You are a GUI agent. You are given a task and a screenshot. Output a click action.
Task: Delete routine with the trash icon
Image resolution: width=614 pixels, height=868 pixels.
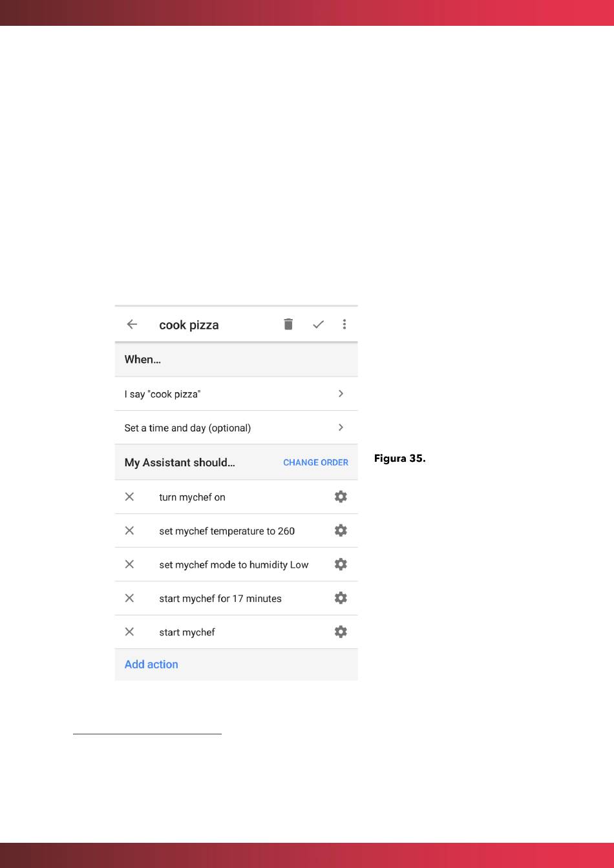[x=288, y=324]
